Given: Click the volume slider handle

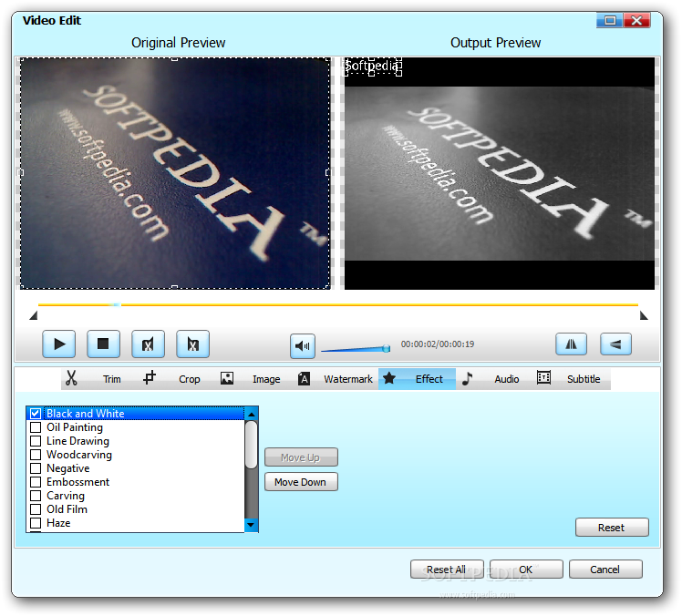Looking at the screenshot, I should (x=387, y=349).
